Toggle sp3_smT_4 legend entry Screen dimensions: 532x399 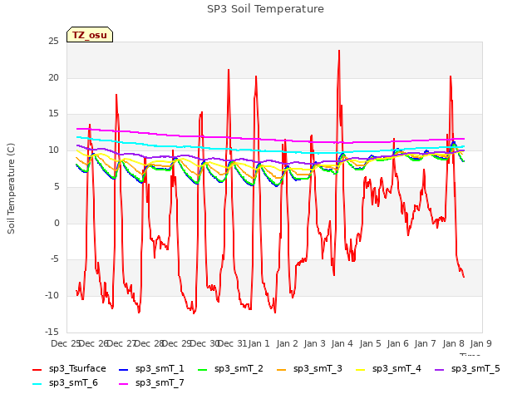tap(388, 368)
